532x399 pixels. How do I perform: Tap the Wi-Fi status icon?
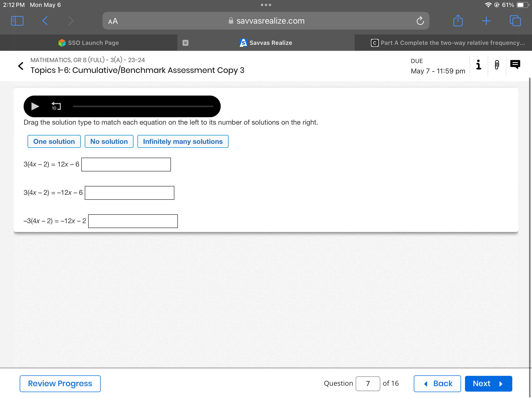[488, 5]
